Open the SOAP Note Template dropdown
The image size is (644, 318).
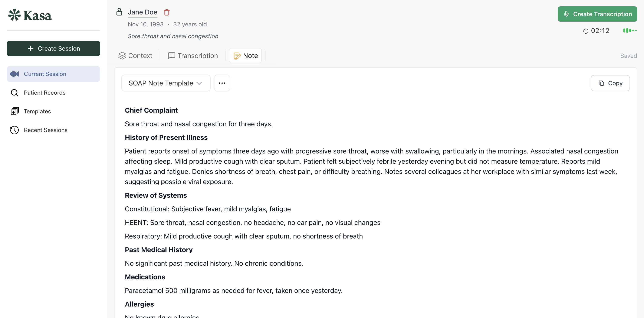[166, 83]
